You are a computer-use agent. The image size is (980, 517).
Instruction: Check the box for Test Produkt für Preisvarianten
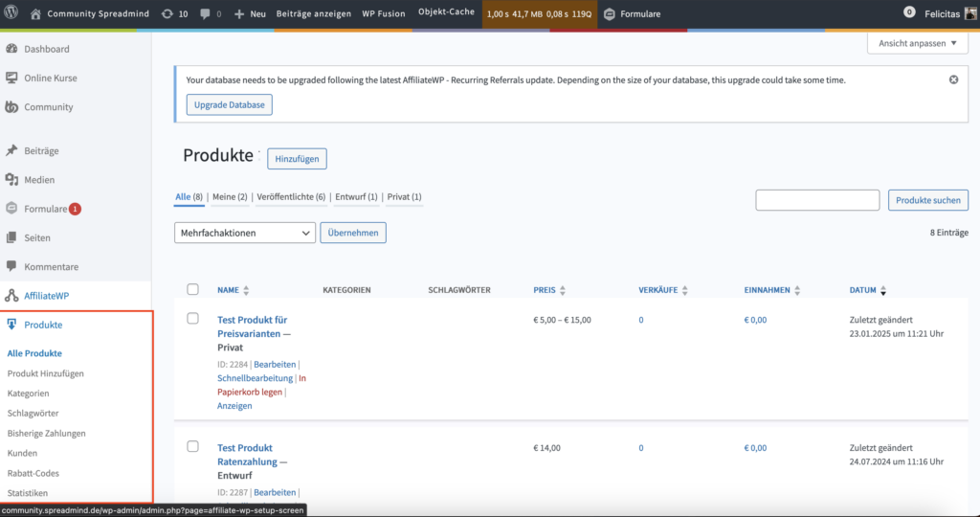pyautogui.click(x=192, y=319)
